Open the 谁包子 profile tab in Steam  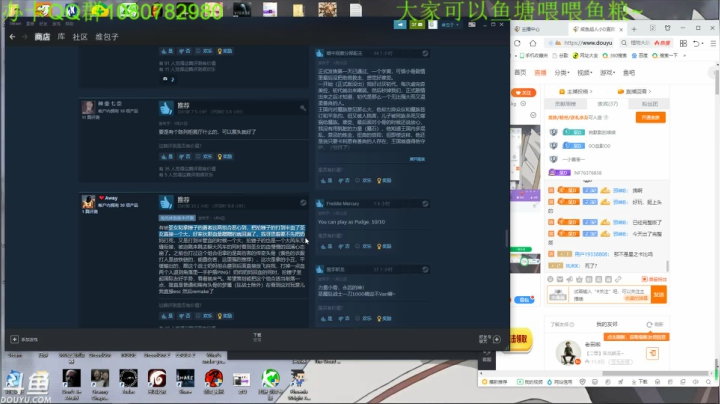click(107, 37)
